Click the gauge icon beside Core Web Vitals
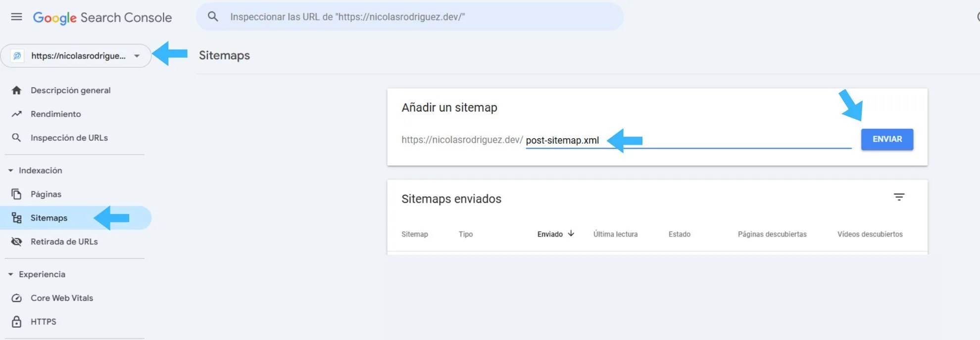The height and width of the screenshot is (340, 980). 16,298
